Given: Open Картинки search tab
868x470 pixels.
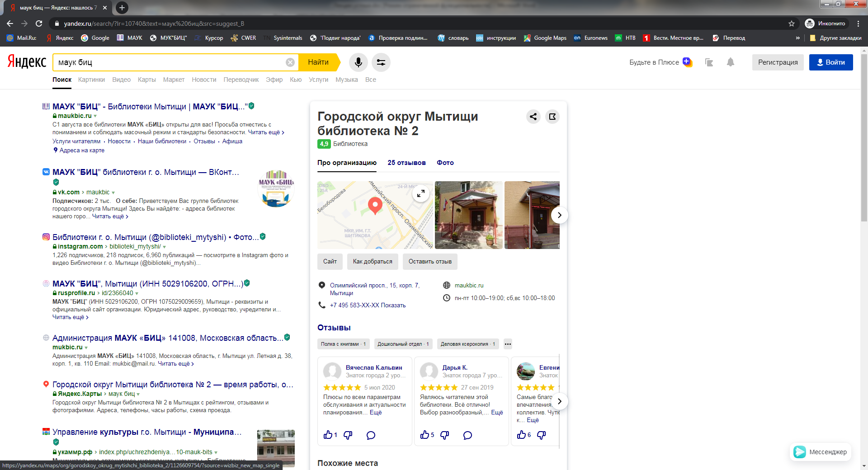Looking at the screenshot, I should click(x=91, y=80).
